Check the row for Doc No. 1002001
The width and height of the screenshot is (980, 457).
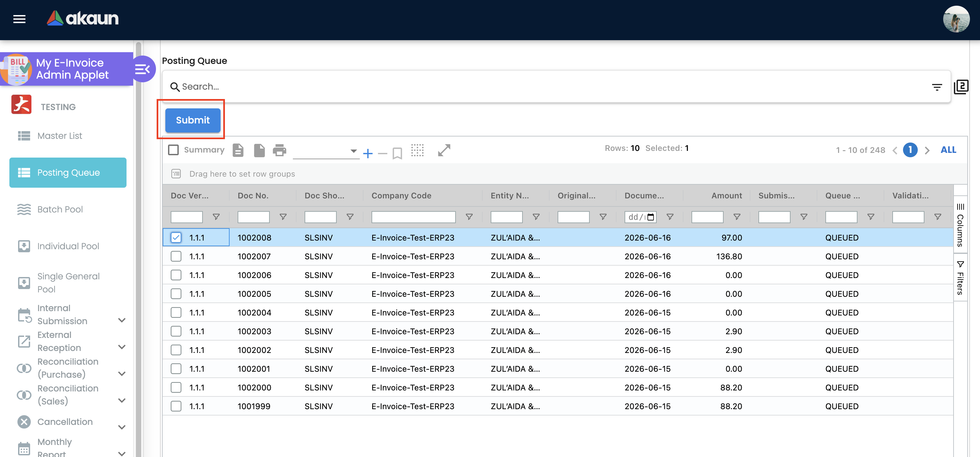pos(176,369)
